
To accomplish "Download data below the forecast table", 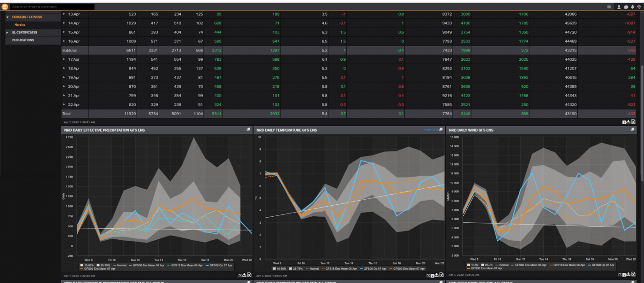I will 628,121.
